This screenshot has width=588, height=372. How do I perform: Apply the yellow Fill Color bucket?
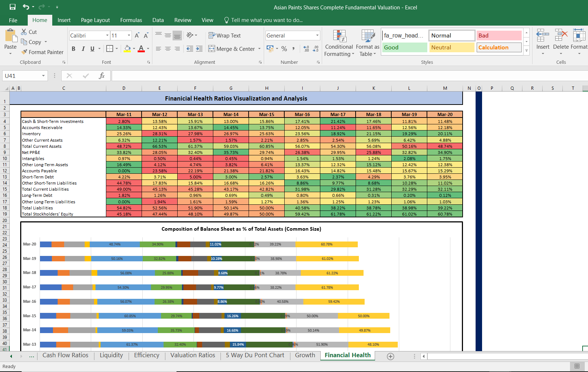[127, 48]
